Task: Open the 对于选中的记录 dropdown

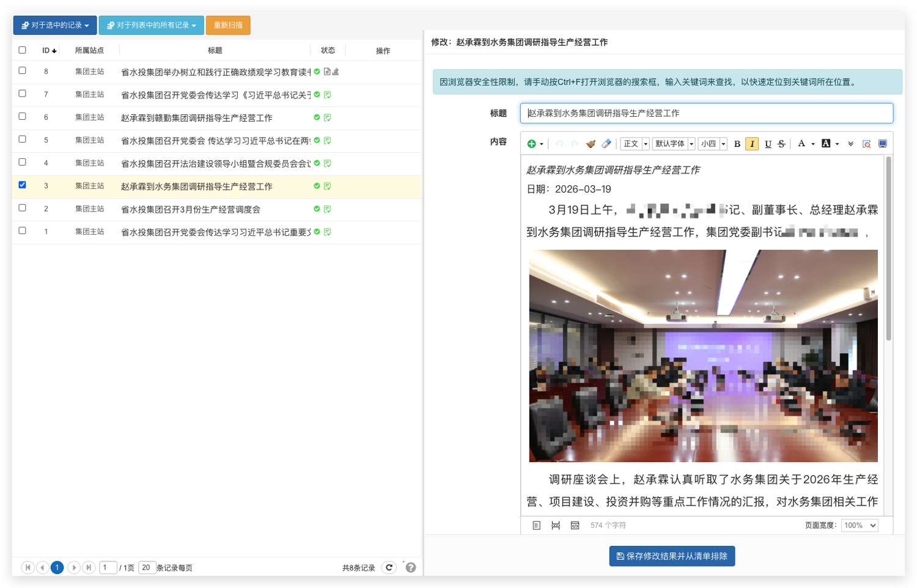Action: pyautogui.click(x=55, y=25)
